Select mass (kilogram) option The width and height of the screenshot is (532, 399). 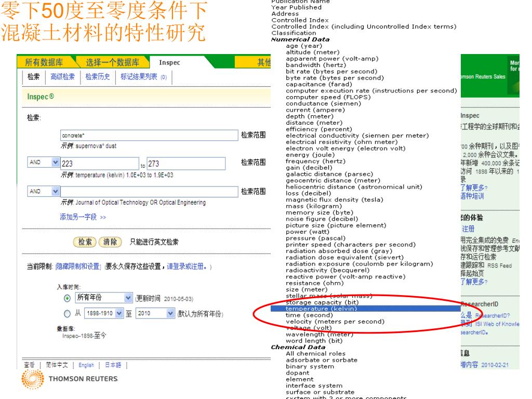pyautogui.click(x=314, y=206)
